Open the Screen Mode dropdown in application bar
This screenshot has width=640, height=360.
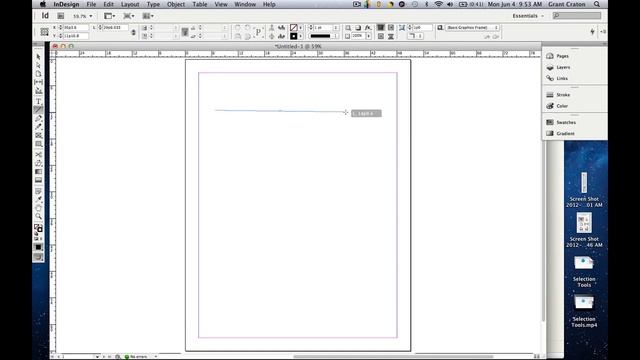tap(129, 16)
